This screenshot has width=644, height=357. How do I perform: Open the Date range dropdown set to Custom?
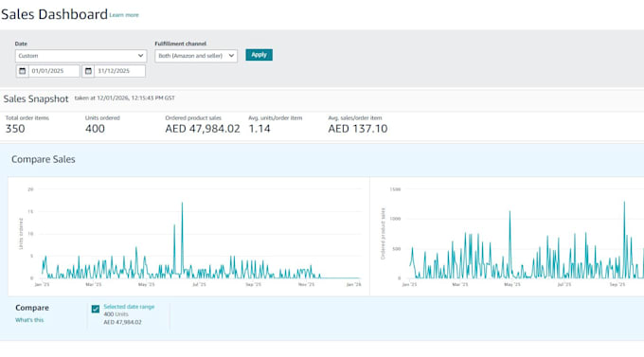click(80, 56)
